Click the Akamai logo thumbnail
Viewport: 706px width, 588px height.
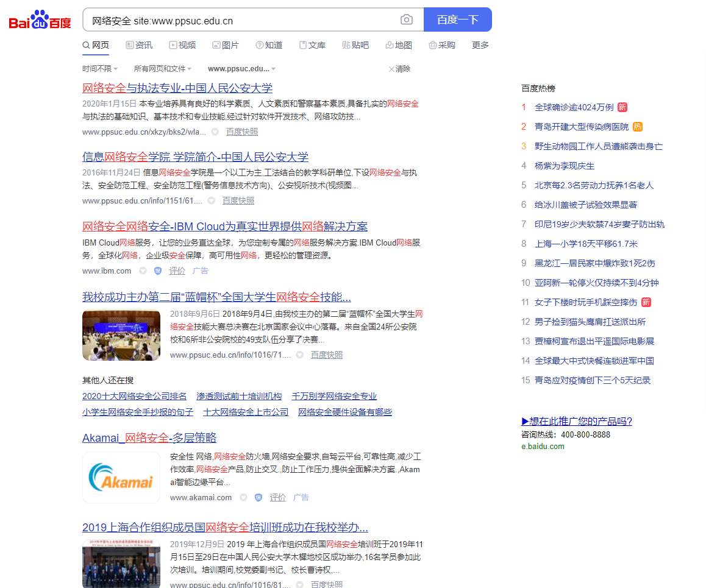coord(121,477)
